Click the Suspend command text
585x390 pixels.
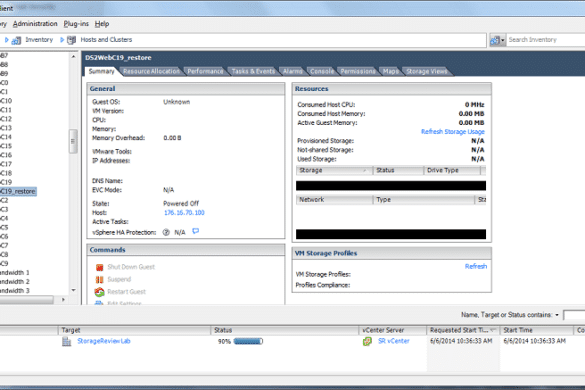(119, 280)
